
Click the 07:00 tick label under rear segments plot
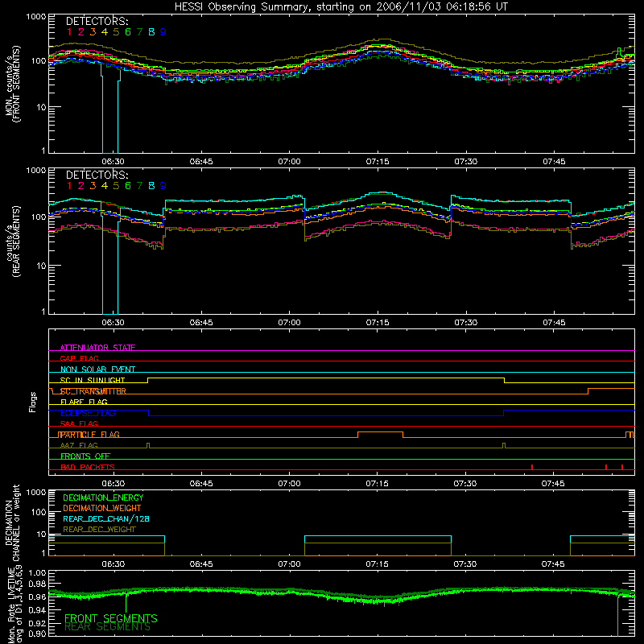coord(289,323)
